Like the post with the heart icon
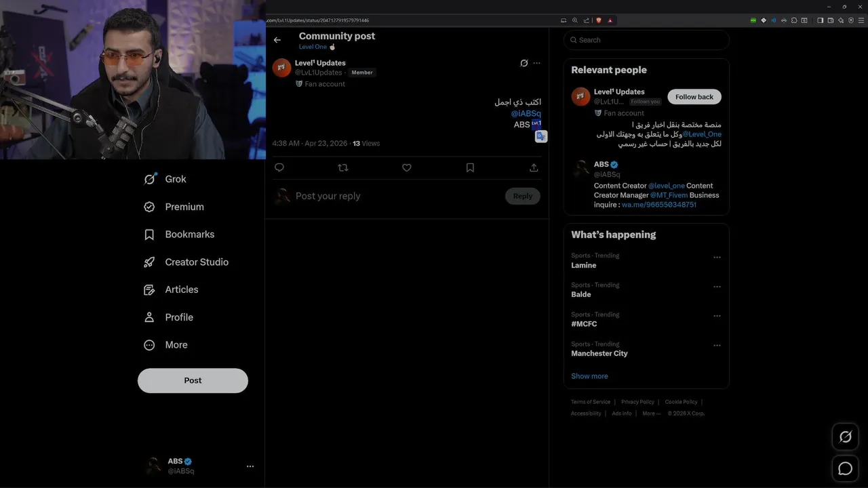868x488 pixels. click(x=406, y=167)
